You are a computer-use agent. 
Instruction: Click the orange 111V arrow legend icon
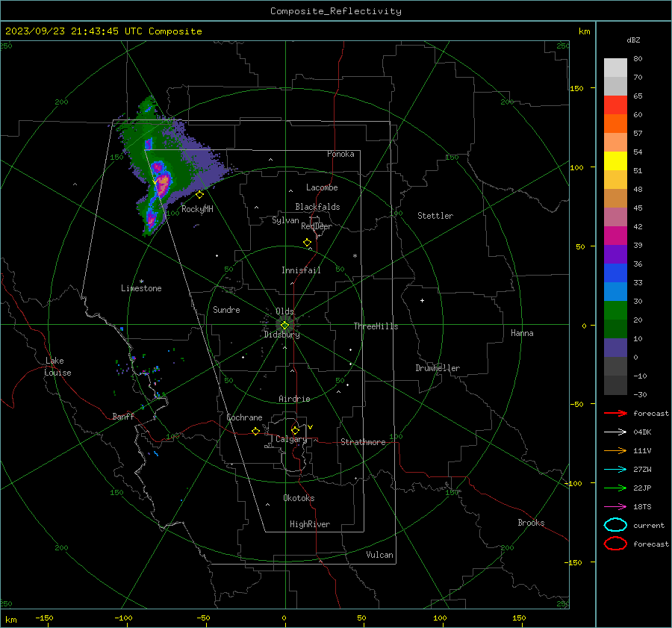[615, 450]
